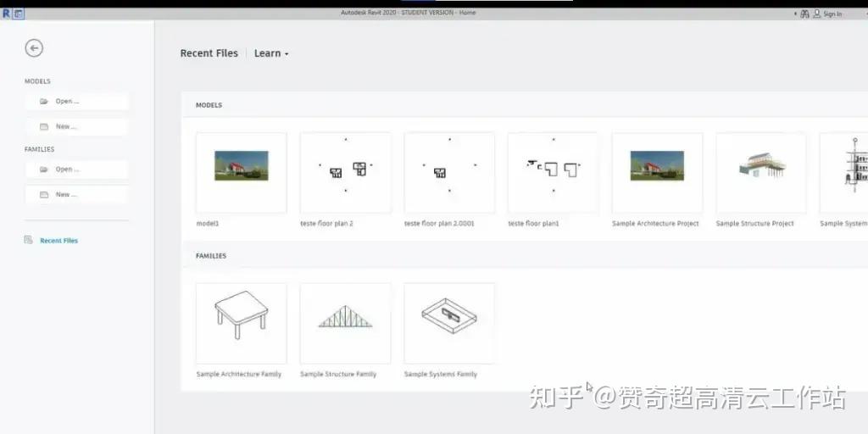The height and width of the screenshot is (434, 868).
Task: Click Sample Structure Project label
Action: pos(755,224)
